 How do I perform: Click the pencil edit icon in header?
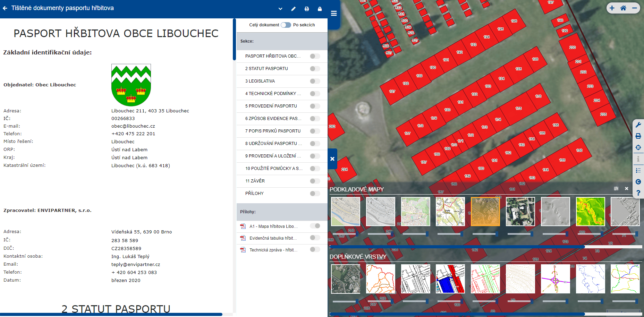tap(294, 9)
